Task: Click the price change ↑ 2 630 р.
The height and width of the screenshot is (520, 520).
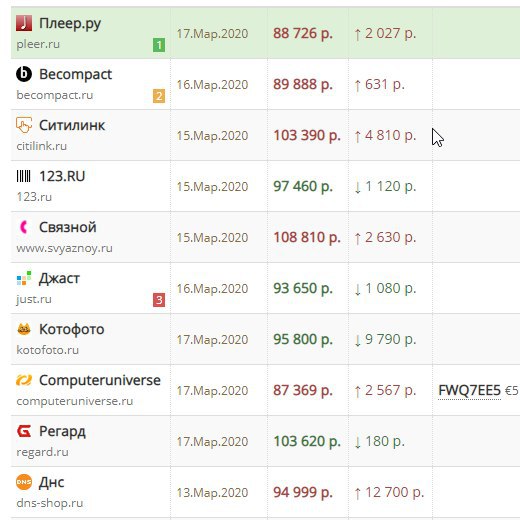Action: click(x=385, y=238)
